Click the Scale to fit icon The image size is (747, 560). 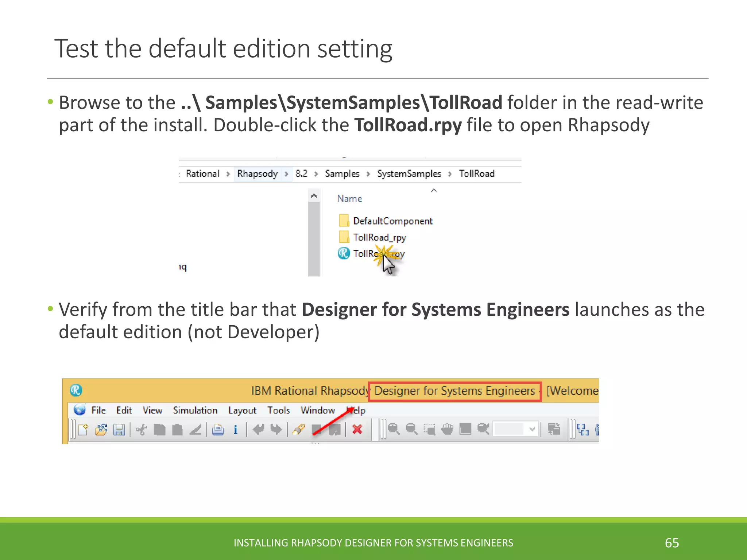click(x=465, y=429)
